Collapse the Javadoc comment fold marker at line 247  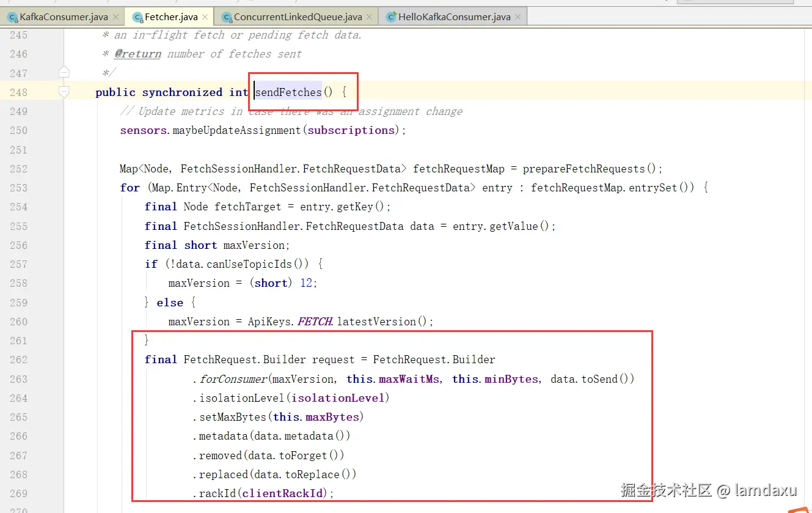click(64, 73)
